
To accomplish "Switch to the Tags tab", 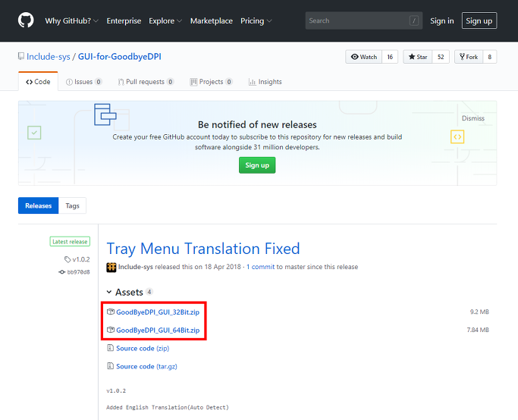I will coord(72,205).
